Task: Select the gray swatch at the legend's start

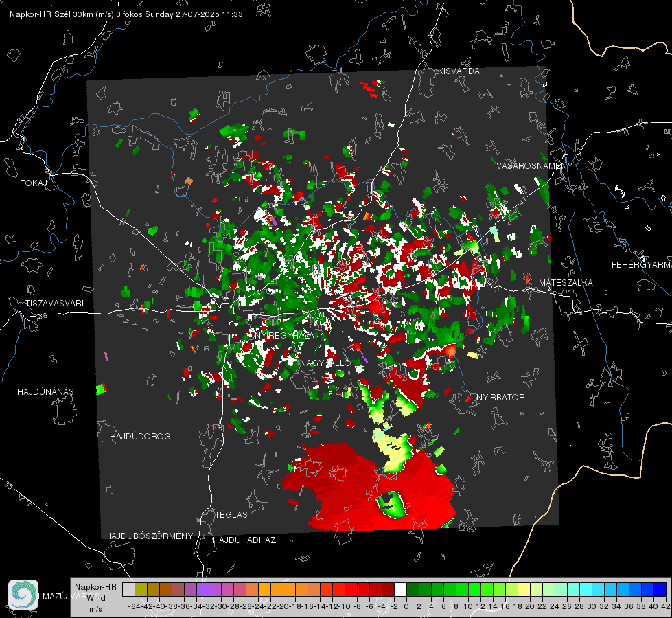Action: pyautogui.click(x=128, y=589)
